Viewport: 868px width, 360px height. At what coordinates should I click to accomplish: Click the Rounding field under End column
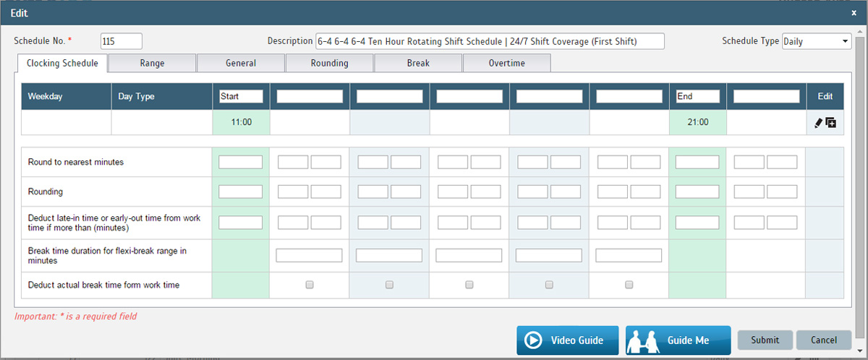697,192
